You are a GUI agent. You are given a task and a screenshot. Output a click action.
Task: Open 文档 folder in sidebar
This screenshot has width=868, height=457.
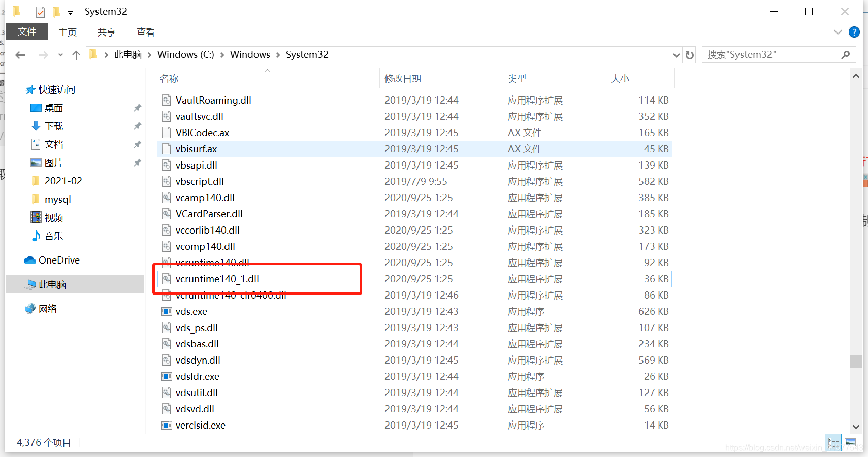(54, 144)
